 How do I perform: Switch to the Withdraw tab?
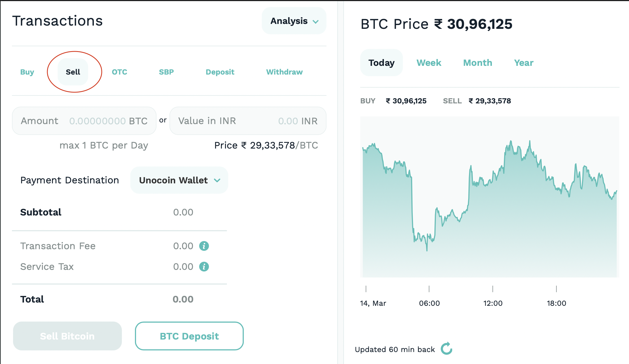284,72
